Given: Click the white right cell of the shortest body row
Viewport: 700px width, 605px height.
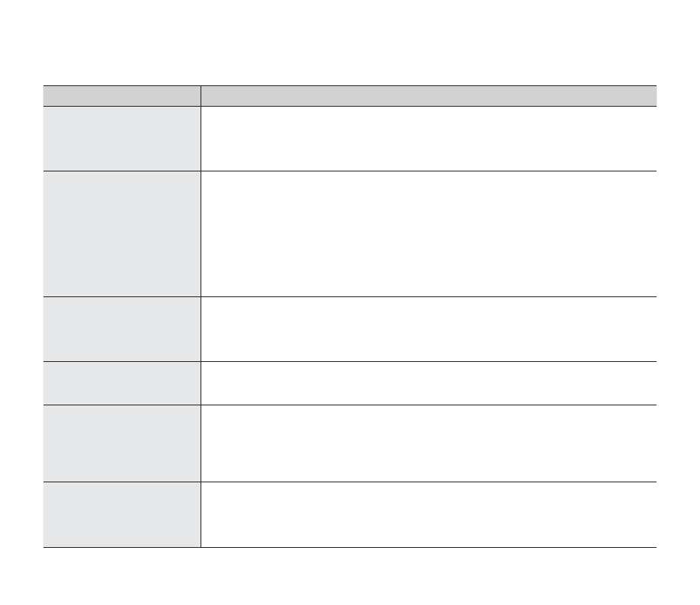Looking at the screenshot, I should click(x=428, y=383).
